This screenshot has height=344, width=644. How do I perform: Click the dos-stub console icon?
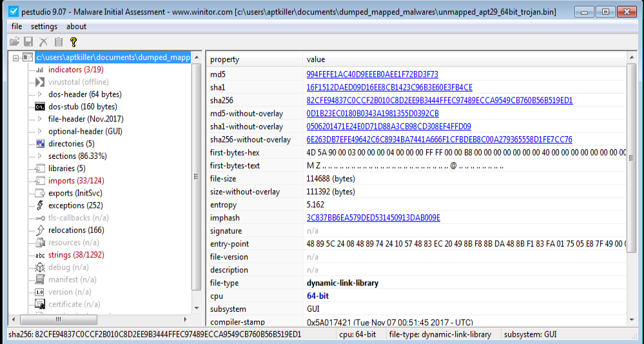(x=40, y=107)
